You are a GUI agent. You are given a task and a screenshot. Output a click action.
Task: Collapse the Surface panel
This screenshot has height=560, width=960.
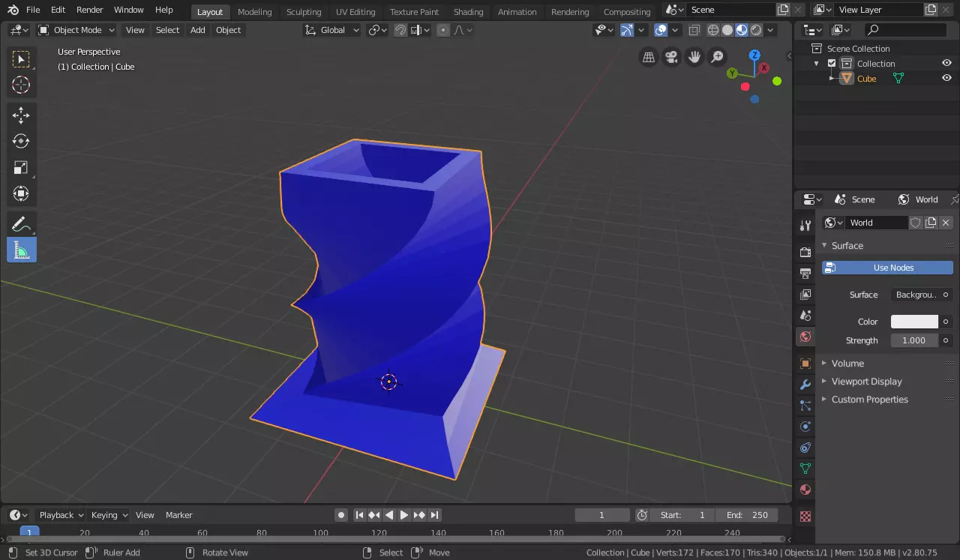[847, 246]
